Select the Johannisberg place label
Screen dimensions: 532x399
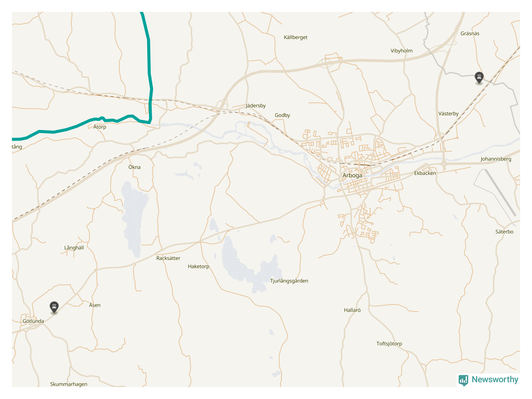coord(496,159)
